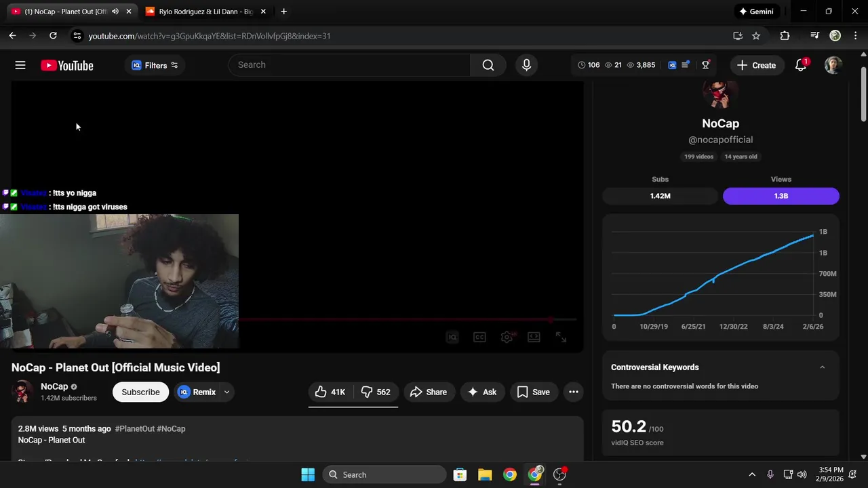Click the Create button
Screen dimensions: 868x488
[x=756, y=65]
